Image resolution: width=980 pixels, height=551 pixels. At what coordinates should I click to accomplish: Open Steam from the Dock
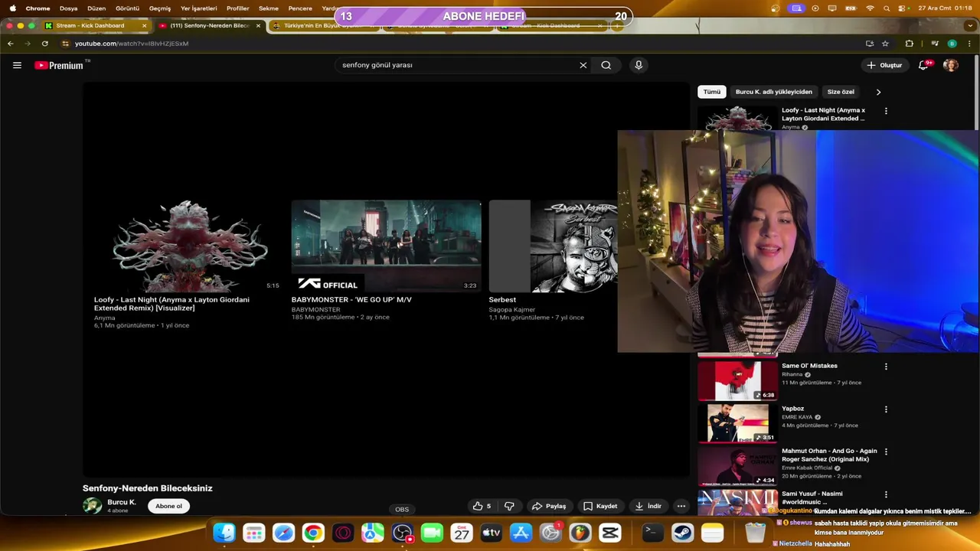tap(682, 533)
